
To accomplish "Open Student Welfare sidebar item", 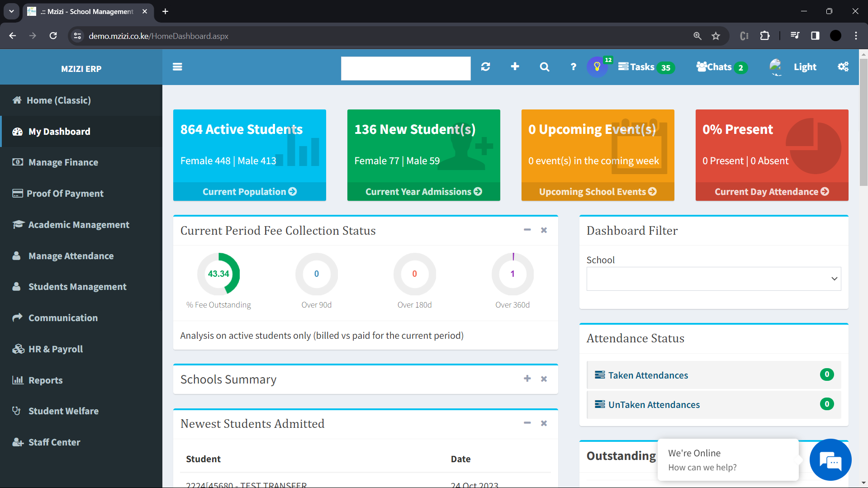I will tap(81, 411).
